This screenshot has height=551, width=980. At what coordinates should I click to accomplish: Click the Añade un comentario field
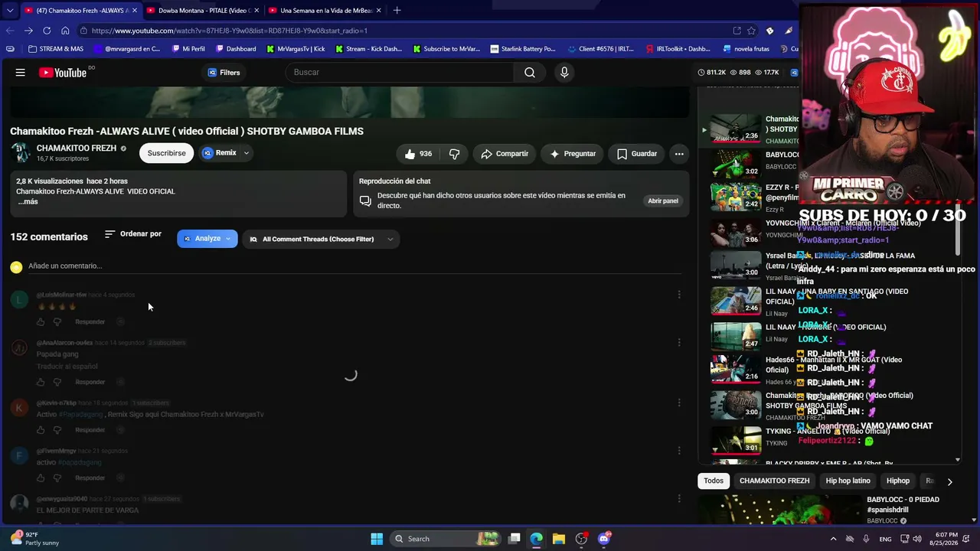click(x=354, y=266)
